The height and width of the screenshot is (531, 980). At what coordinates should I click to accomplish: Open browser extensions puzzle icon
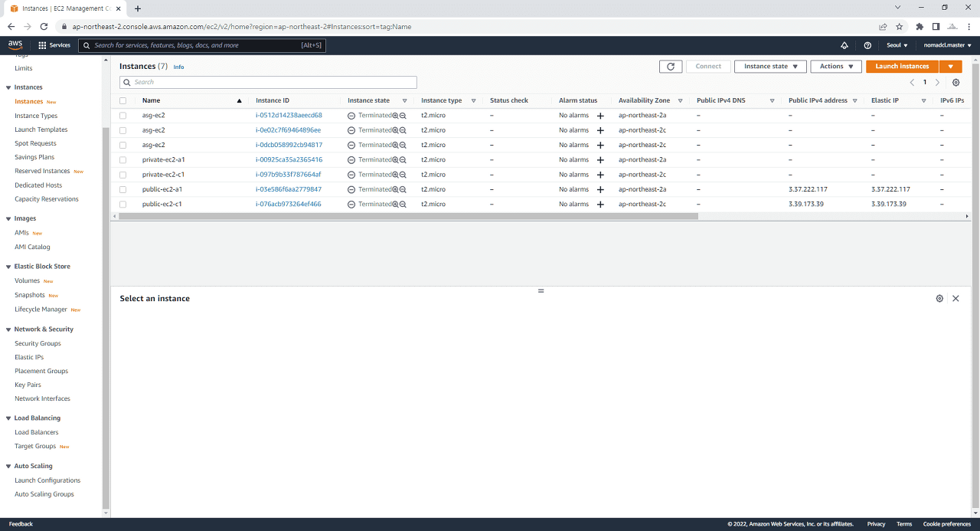pos(920,26)
